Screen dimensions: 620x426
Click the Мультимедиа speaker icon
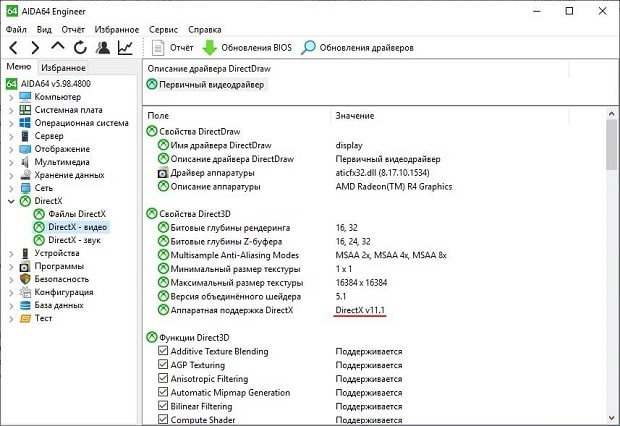pyautogui.click(x=25, y=162)
